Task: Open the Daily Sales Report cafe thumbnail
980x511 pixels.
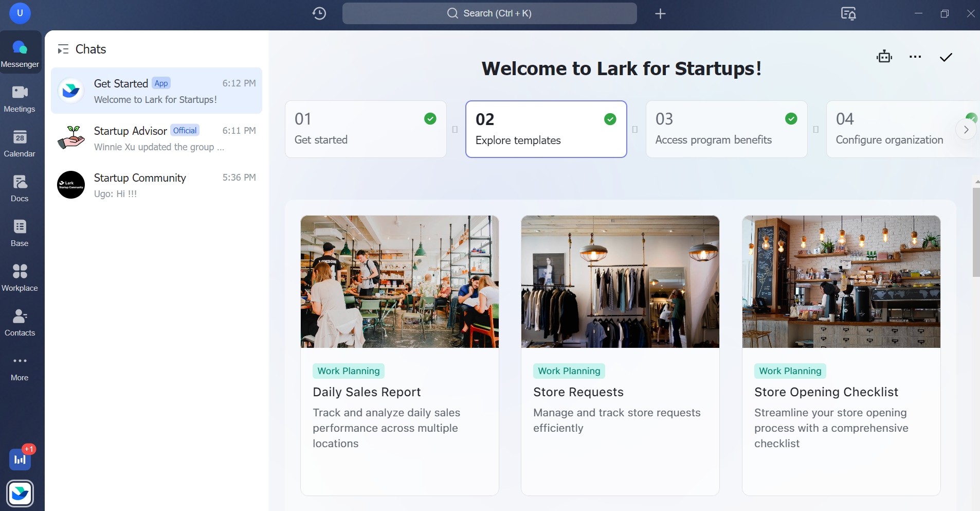Action: pyautogui.click(x=400, y=281)
